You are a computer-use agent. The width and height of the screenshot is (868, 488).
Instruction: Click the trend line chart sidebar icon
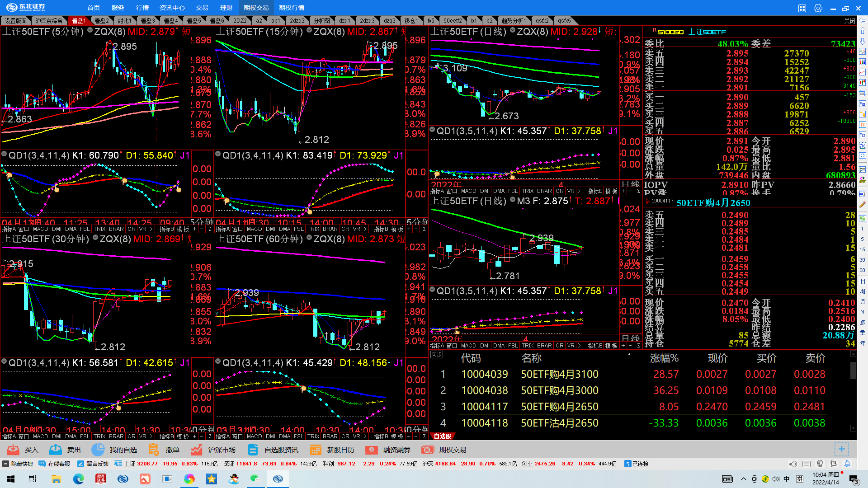(863, 72)
